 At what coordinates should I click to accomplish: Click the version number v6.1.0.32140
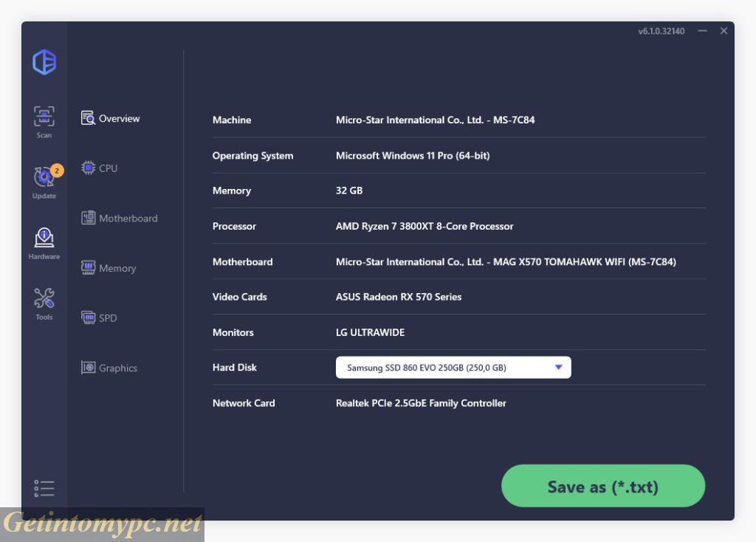coord(661,31)
